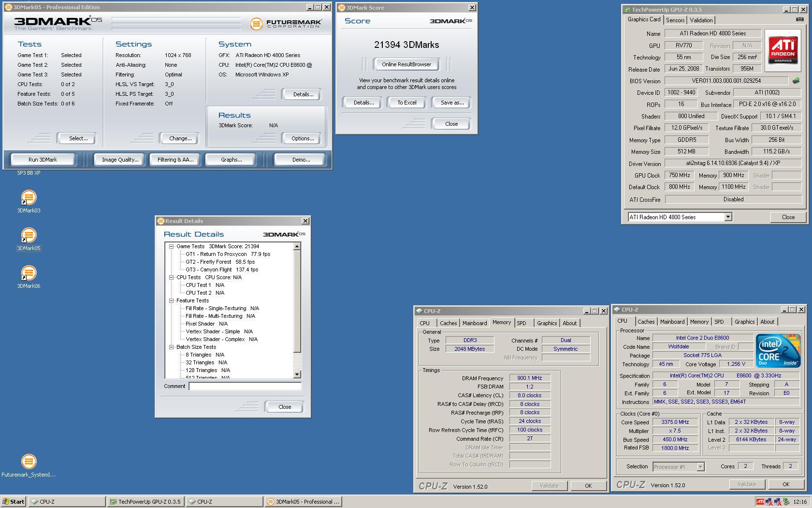Click the GPU-Z screenshot camera icon
Viewport: 812px width, 508px height.
[x=799, y=19]
